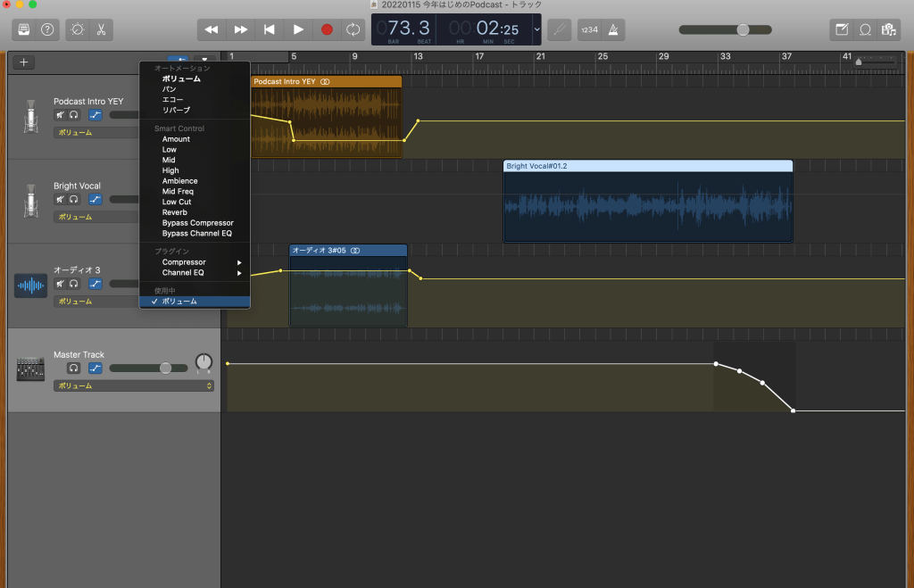This screenshot has width=914, height=588.
Task: Toggle the metronome click
Action: pos(613,29)
